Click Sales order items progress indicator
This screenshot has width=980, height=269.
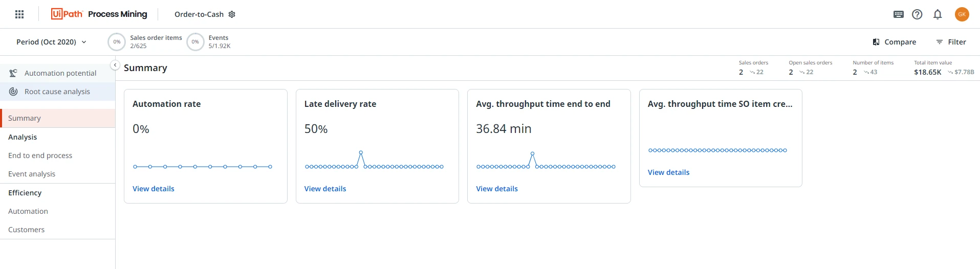(x=117, y=42)
